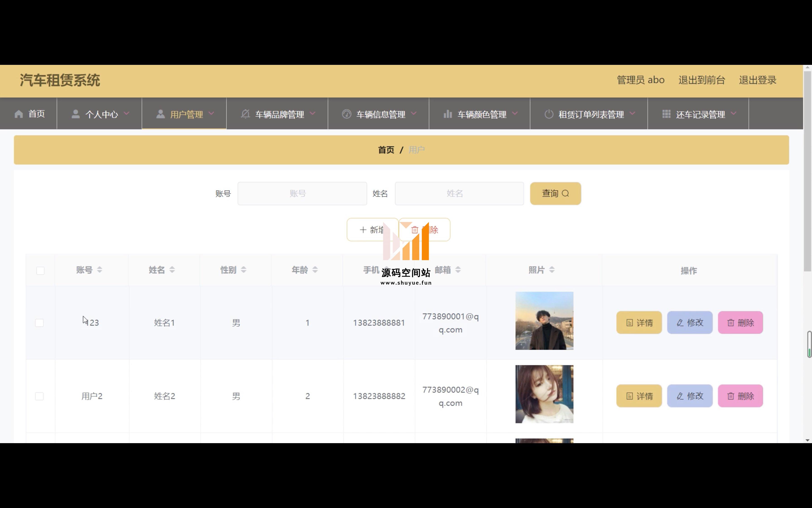Click the pencil icon in 姓名2 修改 button
Screen dimensions: 812x508
coord(680,396)
